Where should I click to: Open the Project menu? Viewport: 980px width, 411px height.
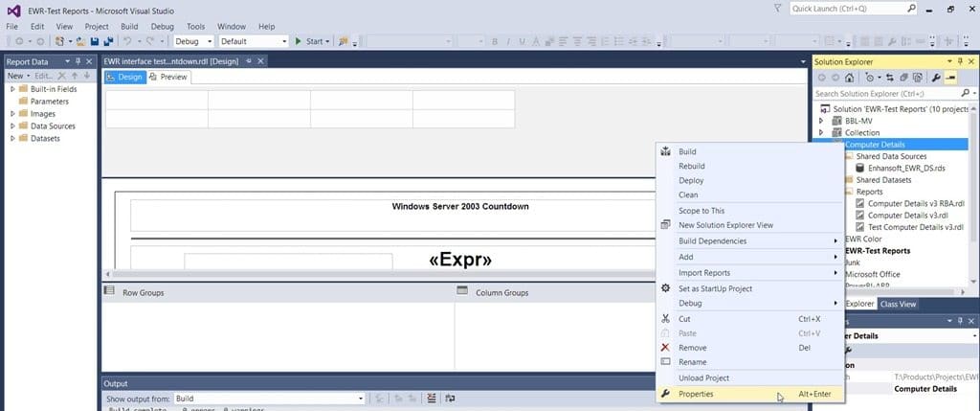[x=97, y=26]
